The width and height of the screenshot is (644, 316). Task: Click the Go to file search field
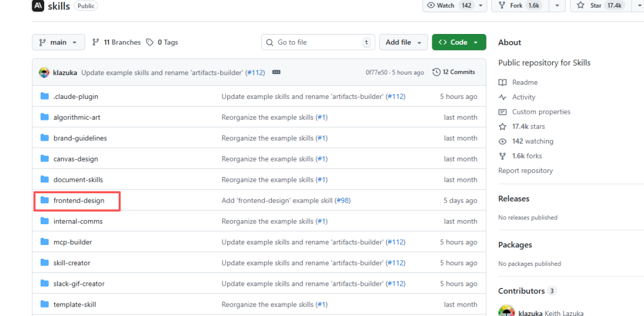316,42
